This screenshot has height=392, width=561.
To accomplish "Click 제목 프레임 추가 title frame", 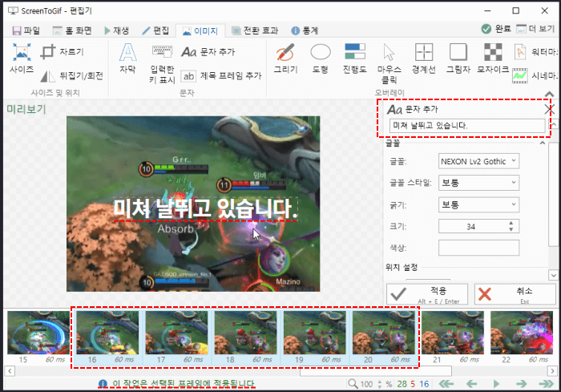I will (221, 75).
